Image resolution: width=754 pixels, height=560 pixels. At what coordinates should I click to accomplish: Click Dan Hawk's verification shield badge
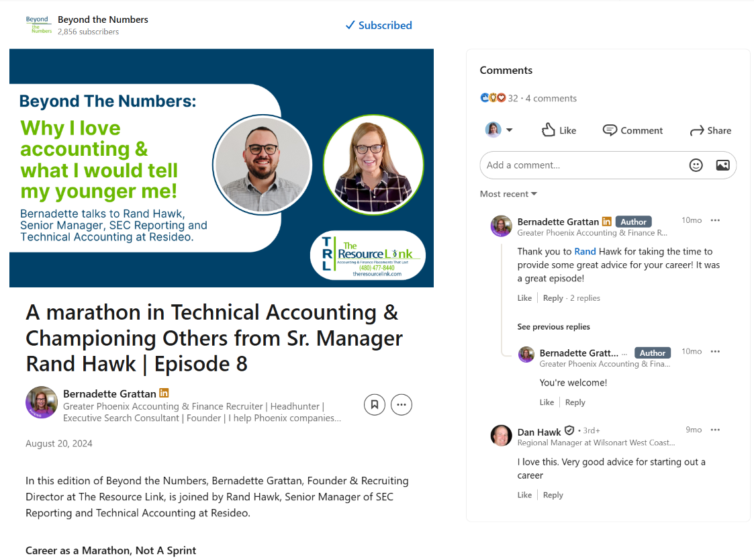[569, 430]
